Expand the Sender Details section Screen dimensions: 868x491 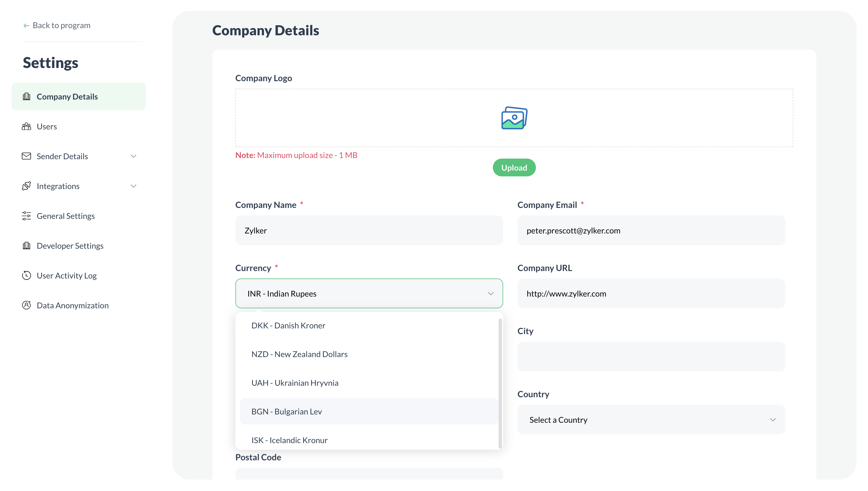coord(134,156)
